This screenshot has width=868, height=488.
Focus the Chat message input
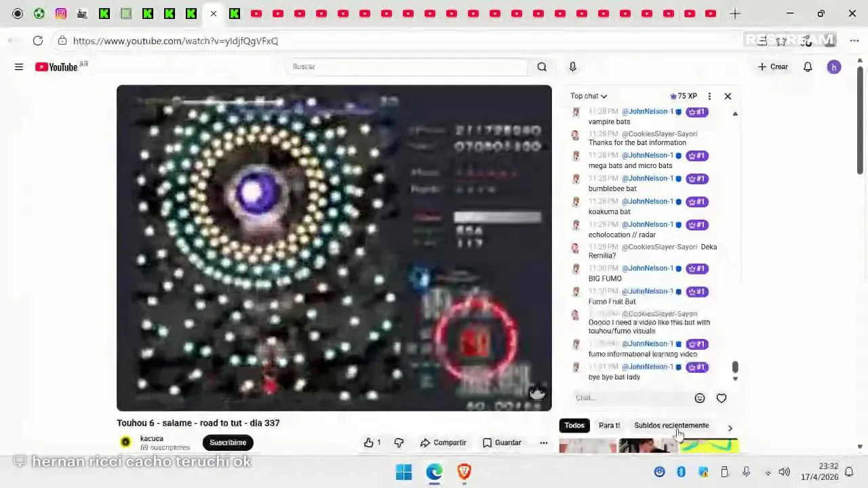pos(631,399)
